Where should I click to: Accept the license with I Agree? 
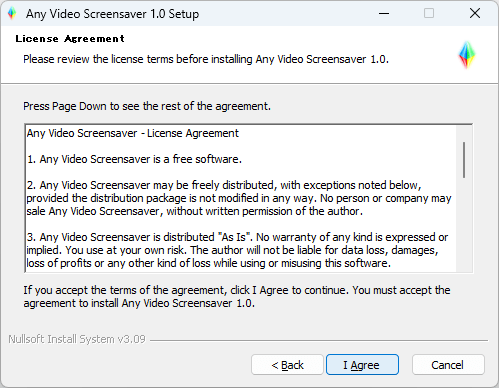coord(362,365)
